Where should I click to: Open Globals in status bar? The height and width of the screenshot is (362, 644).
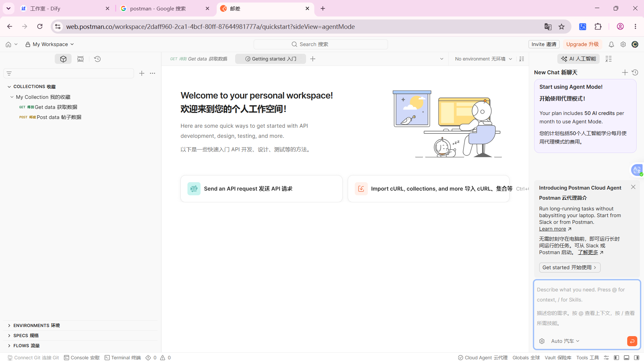526,358
